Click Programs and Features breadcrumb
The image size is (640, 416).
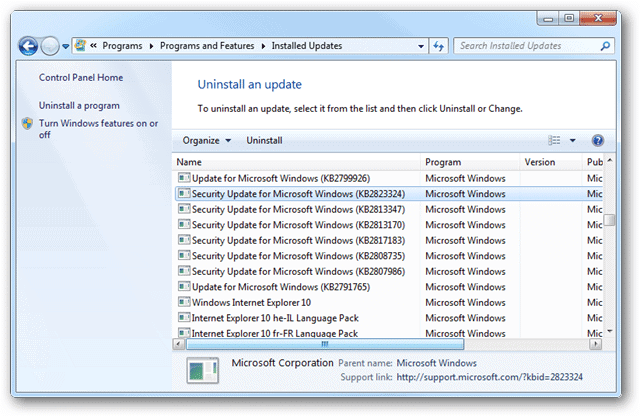207,46
